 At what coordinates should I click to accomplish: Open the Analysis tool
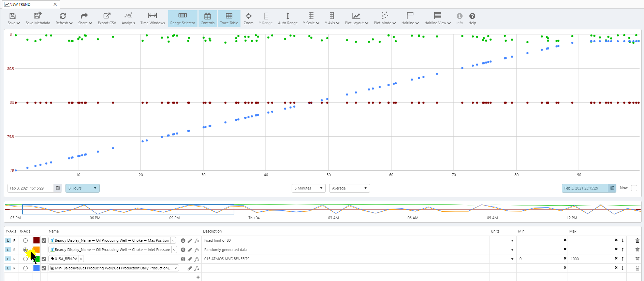128,18
